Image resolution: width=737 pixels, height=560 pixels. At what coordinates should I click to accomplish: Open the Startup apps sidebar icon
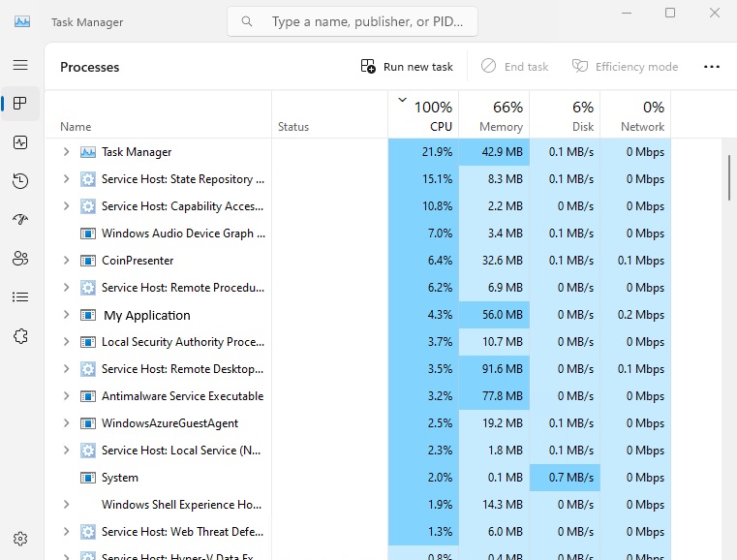(20, 219)
